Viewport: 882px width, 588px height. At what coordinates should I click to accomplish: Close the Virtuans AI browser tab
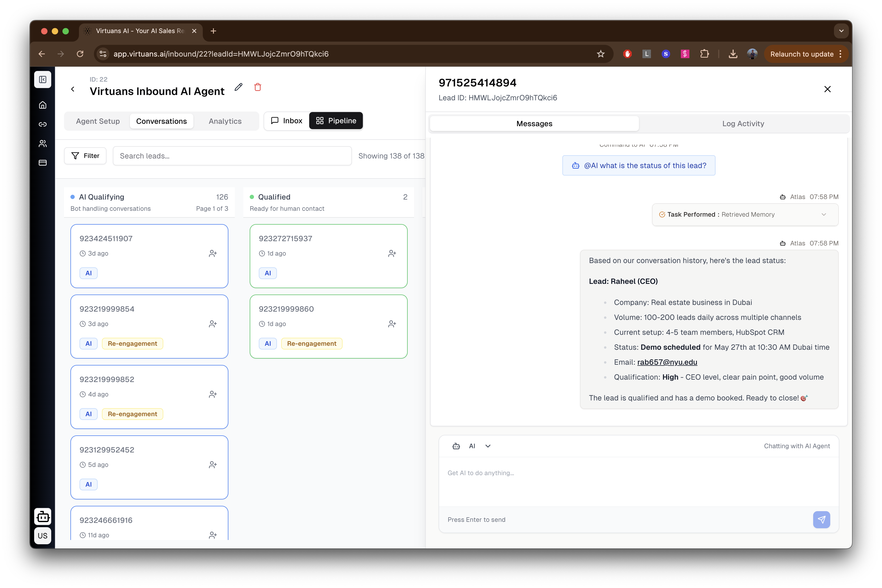[194, 31]
